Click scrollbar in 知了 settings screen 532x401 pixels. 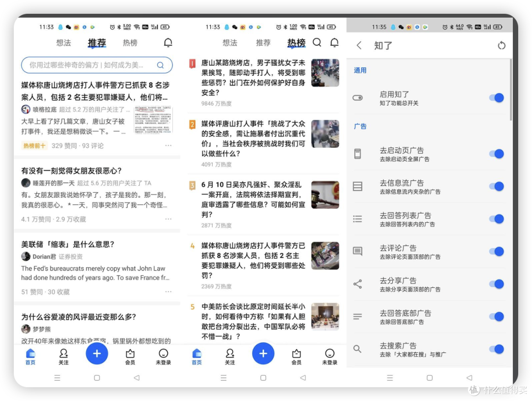511,90
